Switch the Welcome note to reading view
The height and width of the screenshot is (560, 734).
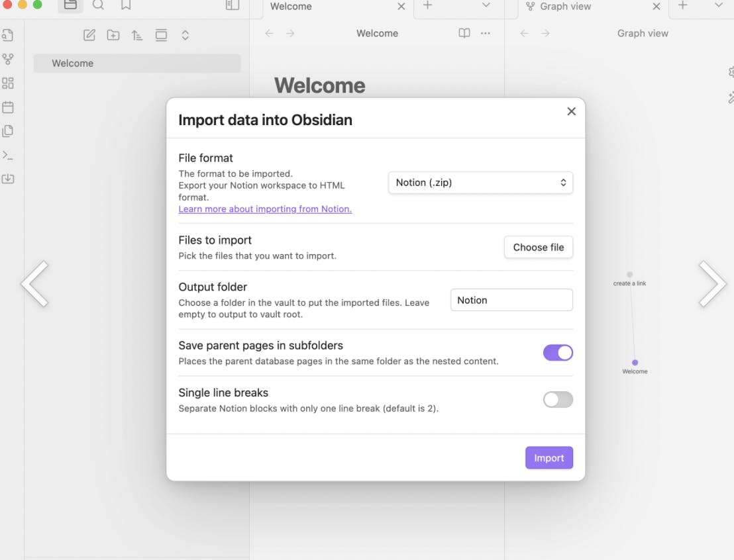pos(464,33)
